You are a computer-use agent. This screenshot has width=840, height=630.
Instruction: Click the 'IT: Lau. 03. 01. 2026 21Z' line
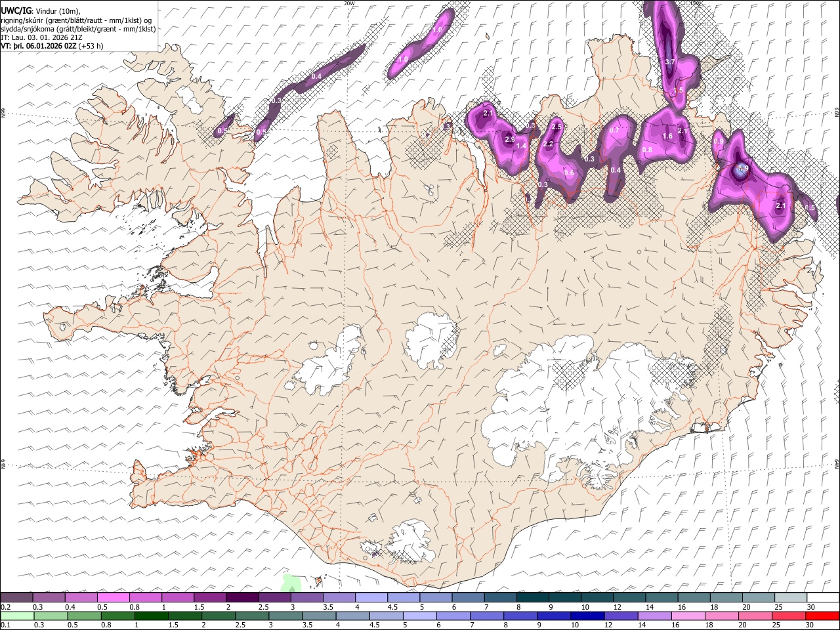click(42, 37)
